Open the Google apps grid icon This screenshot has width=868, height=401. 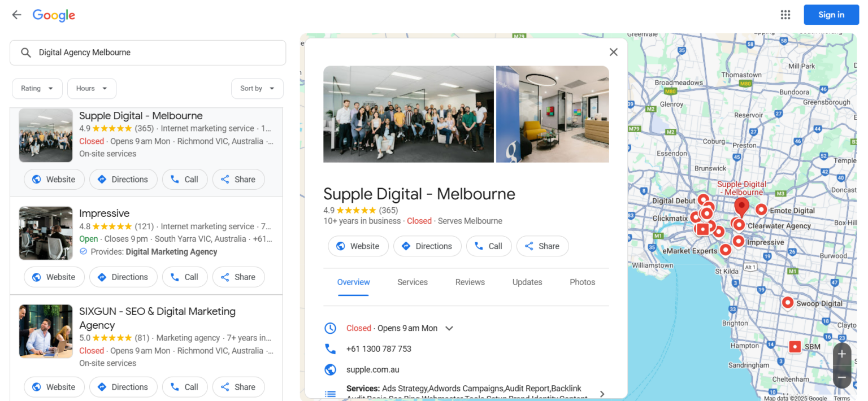785,15
